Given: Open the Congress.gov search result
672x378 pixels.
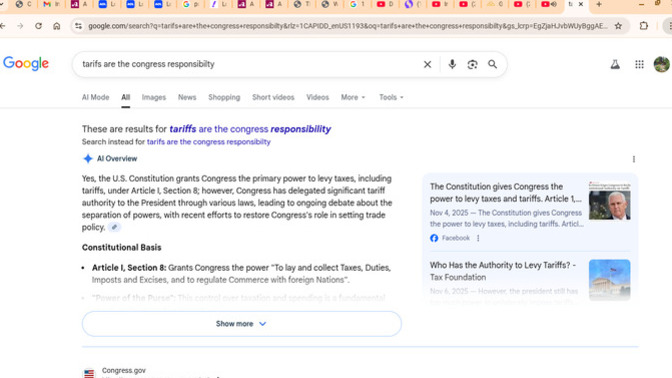Looking at the screenshot, I should [x=124, y=371].
